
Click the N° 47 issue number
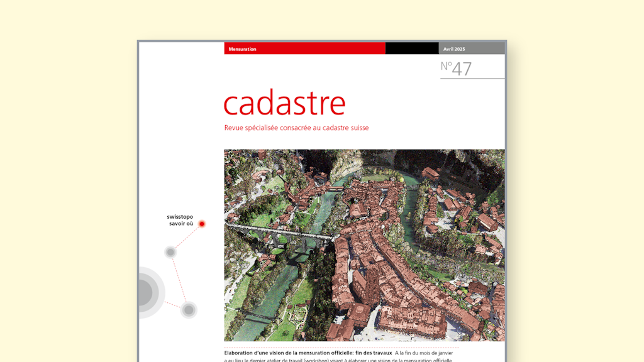pyautogui.click(x=456, y=68)
